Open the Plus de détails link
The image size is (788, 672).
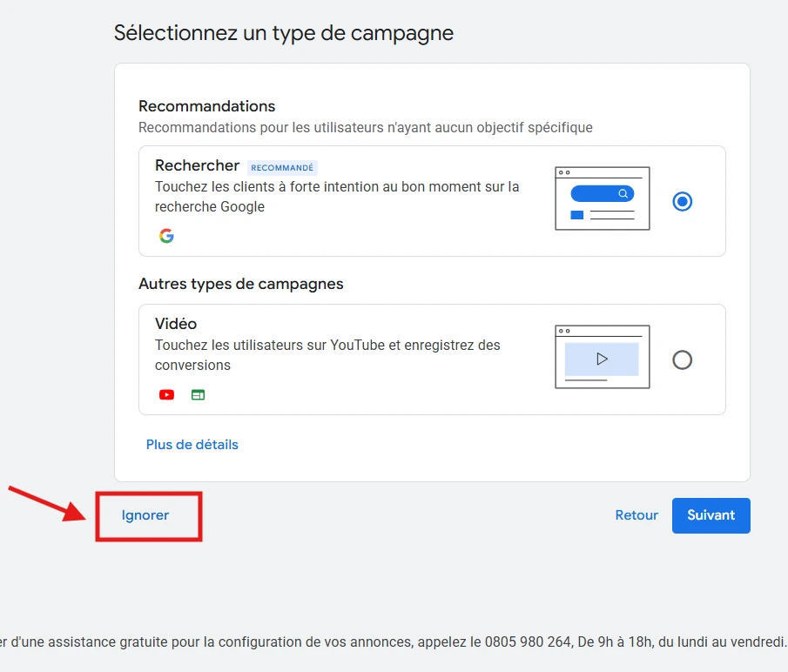coord(192,445)
